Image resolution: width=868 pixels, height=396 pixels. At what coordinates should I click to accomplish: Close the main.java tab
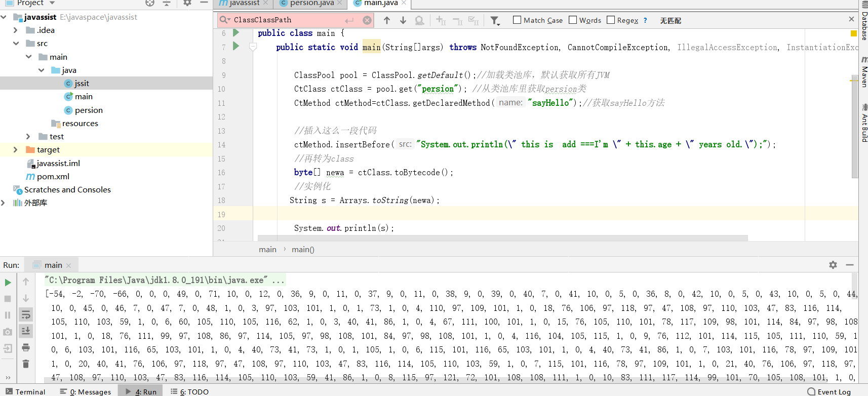404,3
